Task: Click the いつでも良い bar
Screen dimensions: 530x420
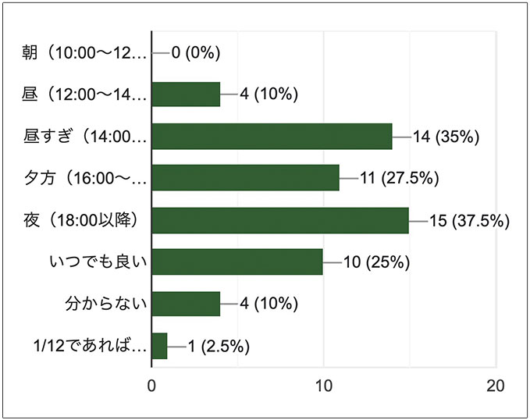Action: [x=237, y=262]
